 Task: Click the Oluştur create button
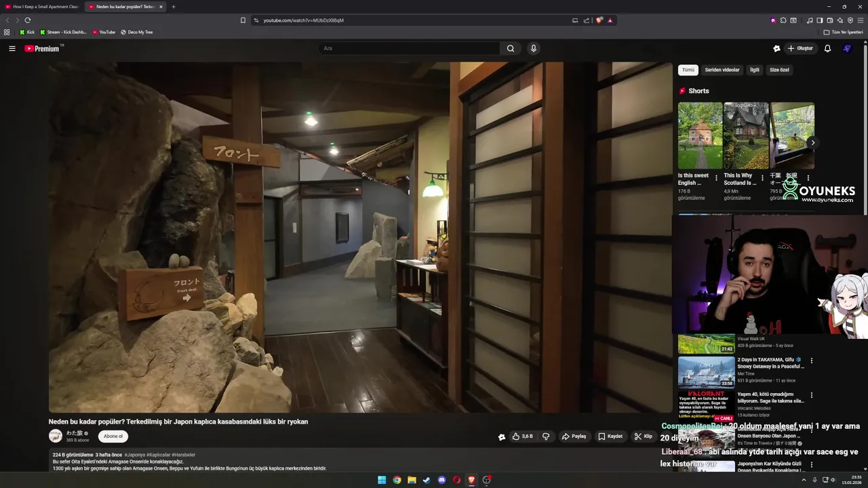[800, 48]
